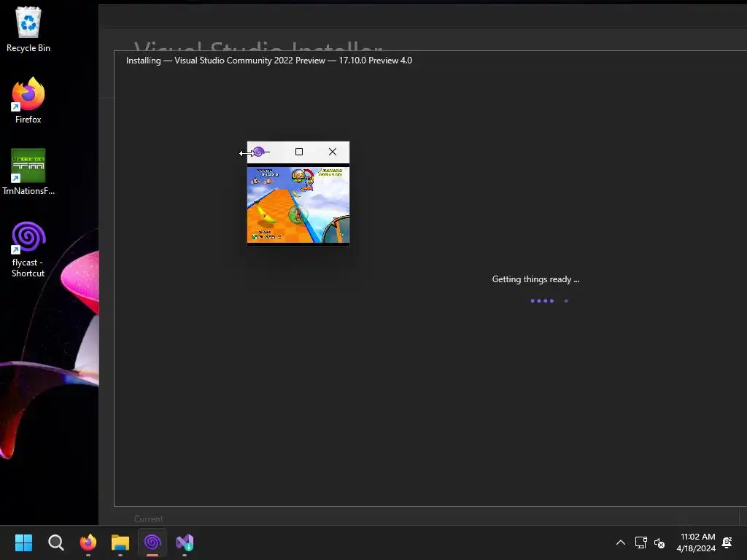Click the Getting things ready message
Viewport: 747px width, 560px height.
click(535, 279)
